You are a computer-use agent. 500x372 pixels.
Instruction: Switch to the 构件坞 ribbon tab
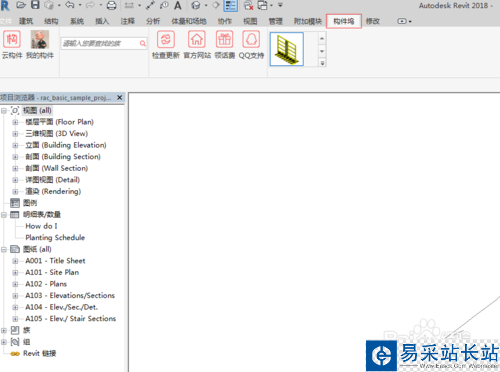click(x=344, y=21)
